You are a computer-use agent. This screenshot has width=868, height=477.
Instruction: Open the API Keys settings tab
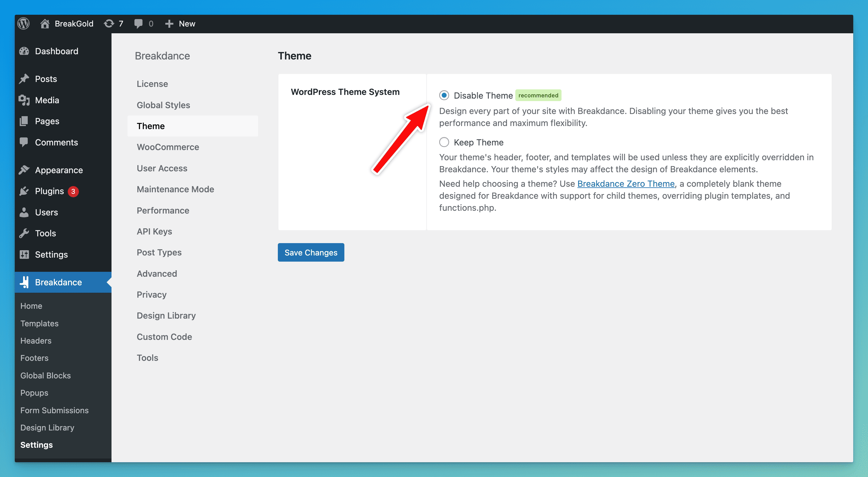(193, 231)
